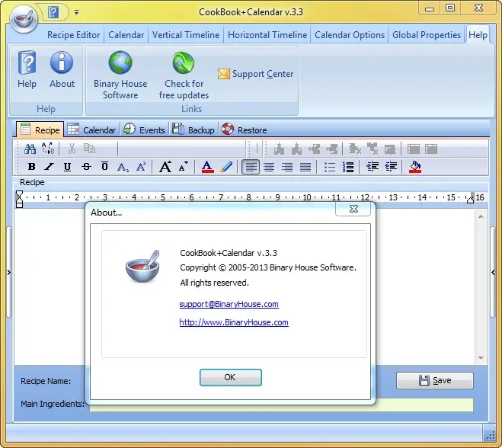Click Check for free updates icon
Image resolution: width=502 pixels, height=448 pixels.
pyautogui.click(x=184, y=75)
